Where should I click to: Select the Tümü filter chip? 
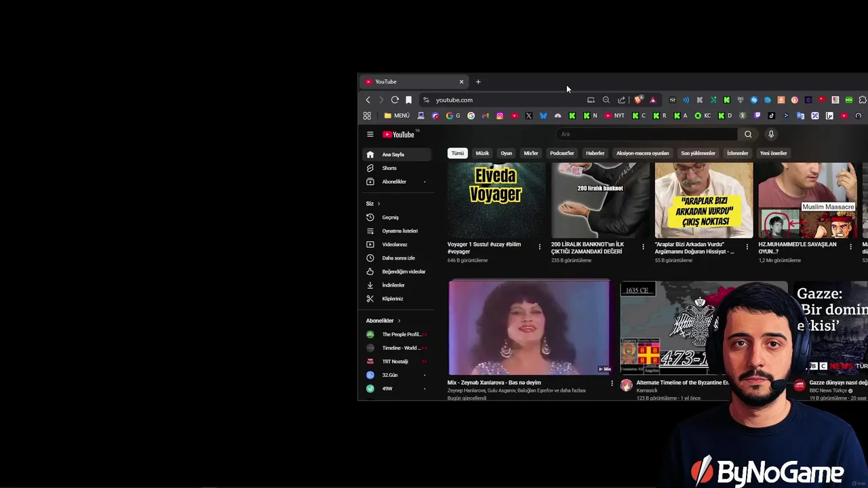click(458, 153)
